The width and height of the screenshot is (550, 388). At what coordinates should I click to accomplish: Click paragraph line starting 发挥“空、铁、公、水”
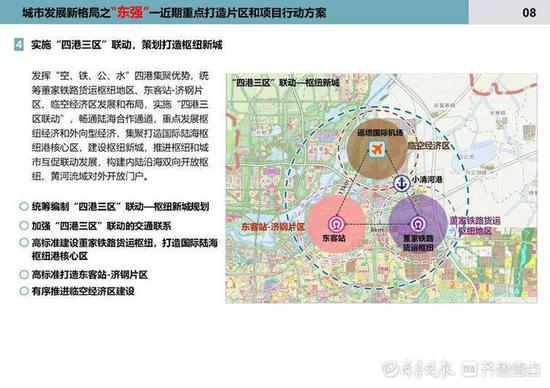coord(120,76)
